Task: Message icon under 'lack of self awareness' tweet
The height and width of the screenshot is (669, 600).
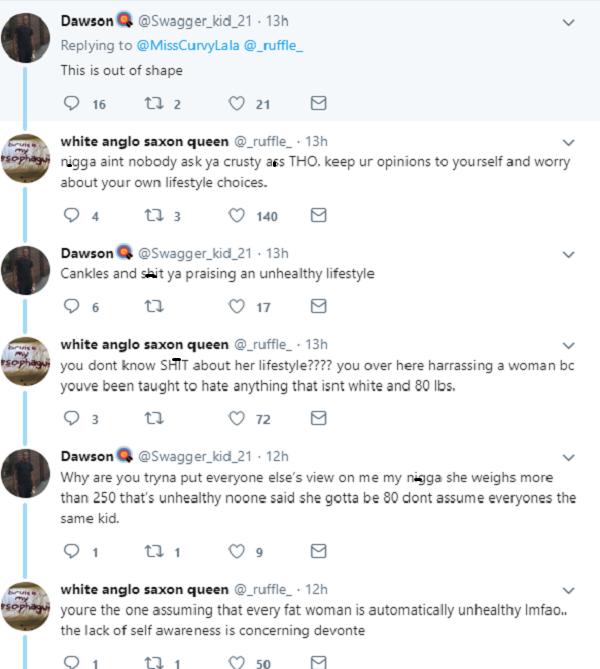Action: (318, 662)
